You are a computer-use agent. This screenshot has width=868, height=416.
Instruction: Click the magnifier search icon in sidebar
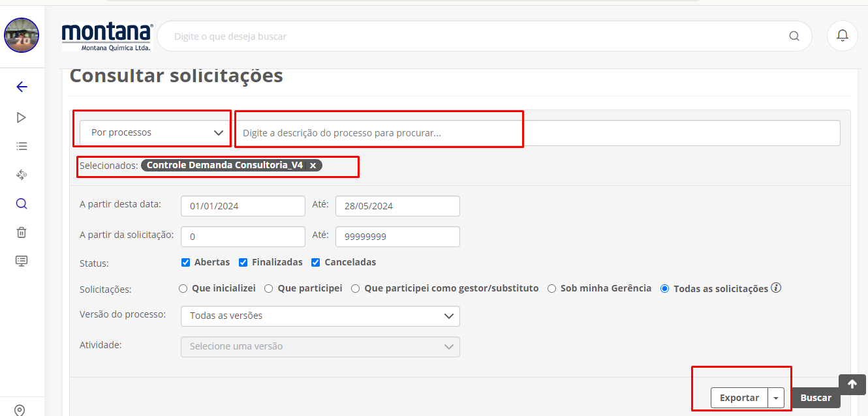point(22,203)
